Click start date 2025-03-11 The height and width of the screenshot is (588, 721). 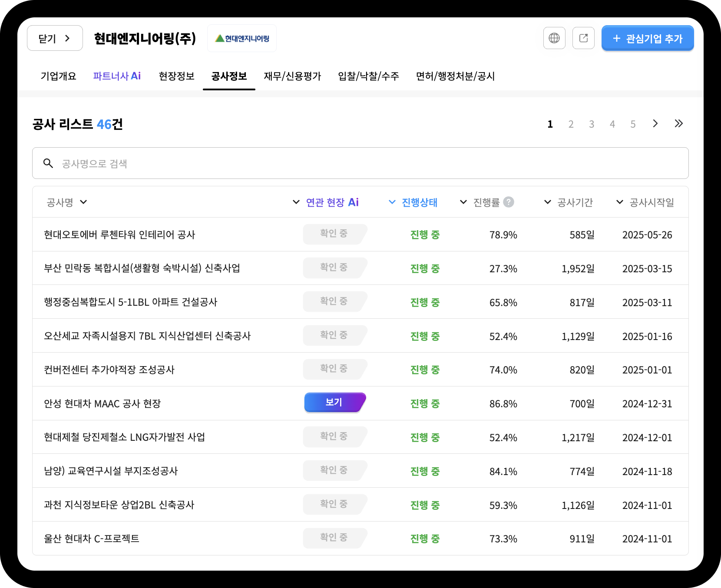pyautogui.click(x=647, y=303)
